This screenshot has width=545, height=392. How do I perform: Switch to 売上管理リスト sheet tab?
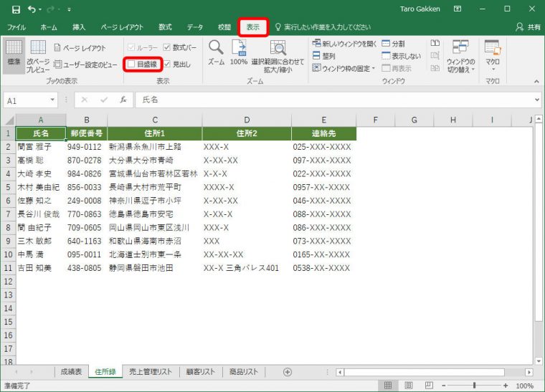coord(151,372)
